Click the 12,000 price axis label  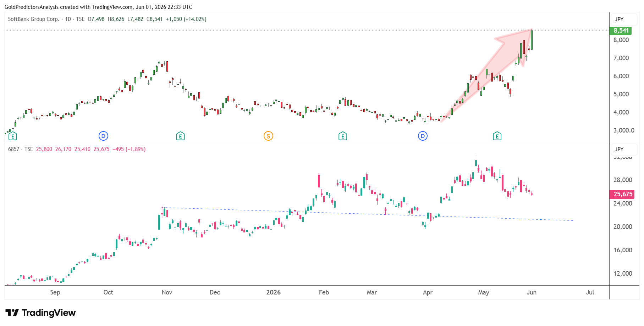(623, 274)
